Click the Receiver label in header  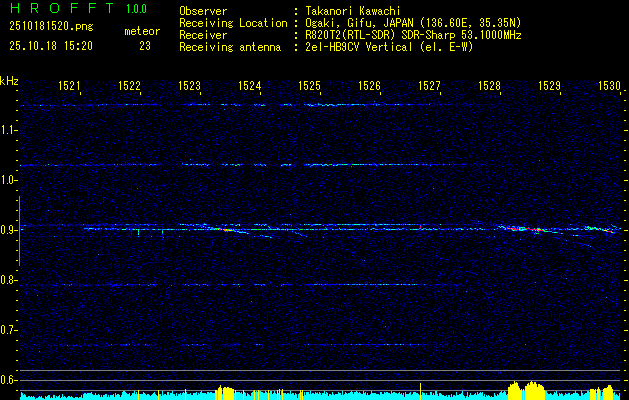tap(203, 35)
